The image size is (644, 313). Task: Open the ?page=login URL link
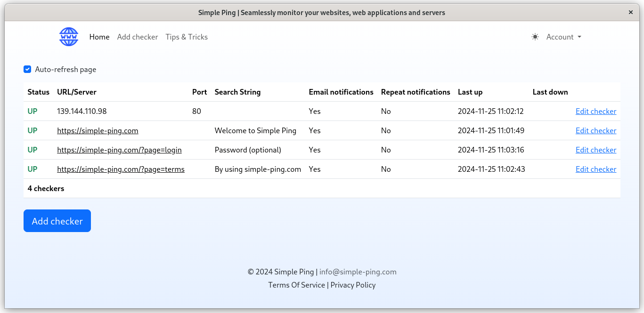click(119, 150)
